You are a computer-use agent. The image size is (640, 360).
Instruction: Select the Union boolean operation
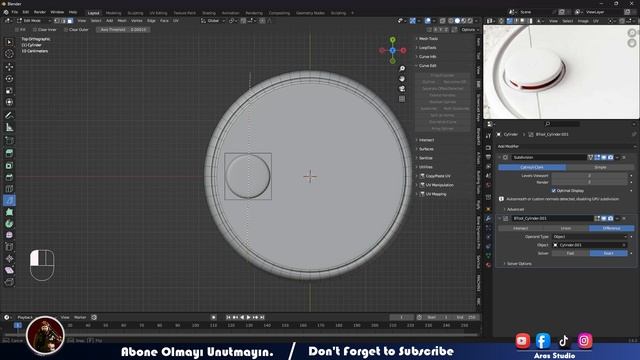tap(566, 228)
